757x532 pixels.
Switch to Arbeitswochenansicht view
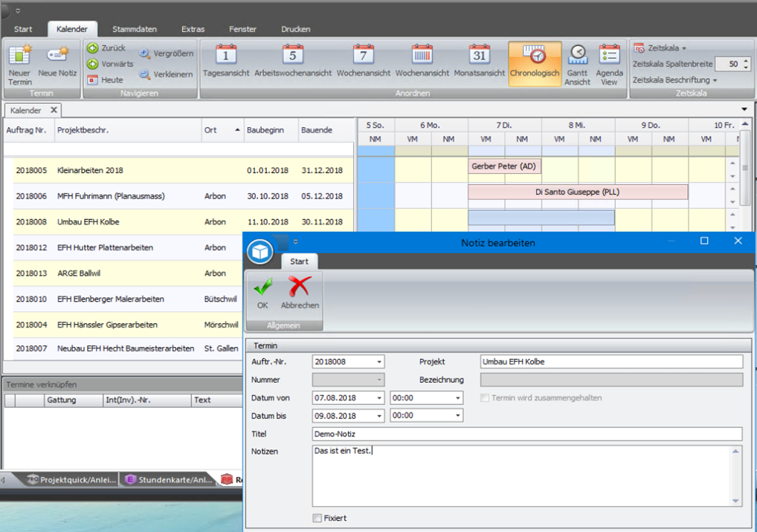pos(293,61)
